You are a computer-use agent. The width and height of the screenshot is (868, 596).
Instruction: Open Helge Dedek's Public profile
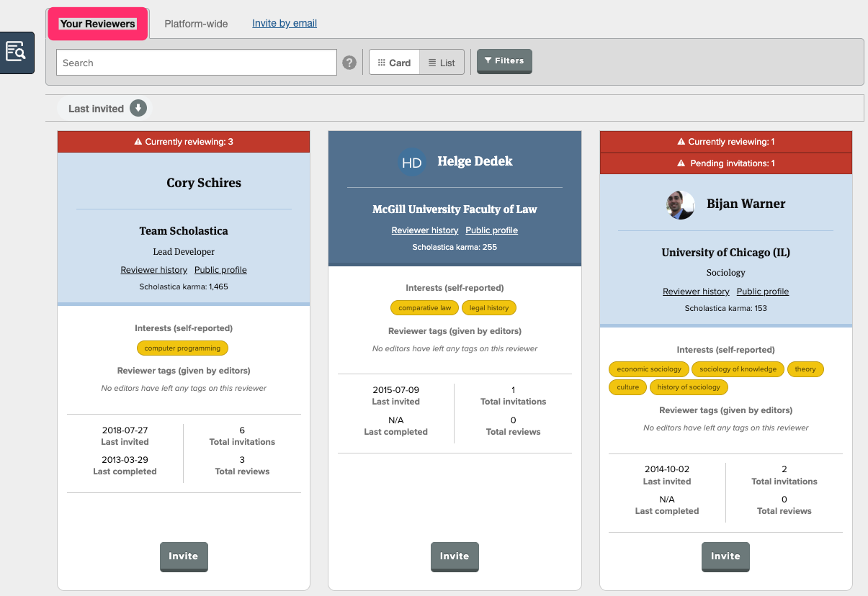tap(492, 230)
